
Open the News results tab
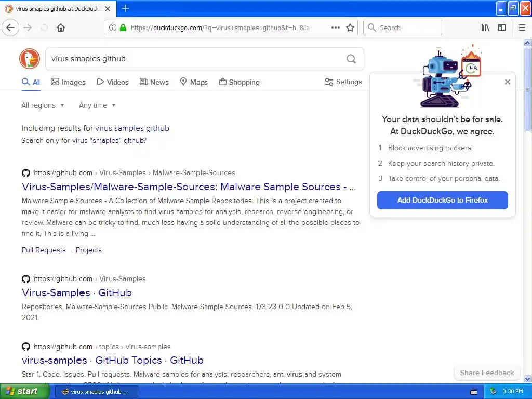(154, 82)
